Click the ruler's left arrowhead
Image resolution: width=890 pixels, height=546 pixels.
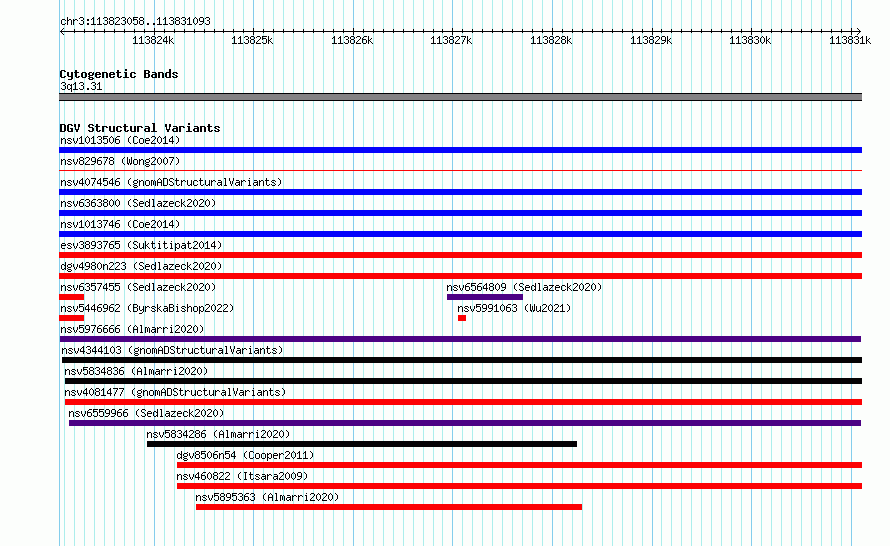coord(62,31)
